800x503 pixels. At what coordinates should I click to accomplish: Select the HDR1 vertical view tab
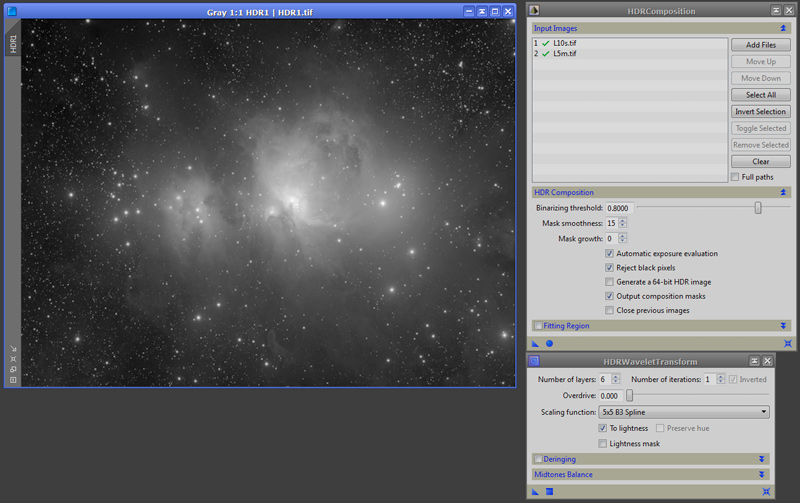coord(13,44)
